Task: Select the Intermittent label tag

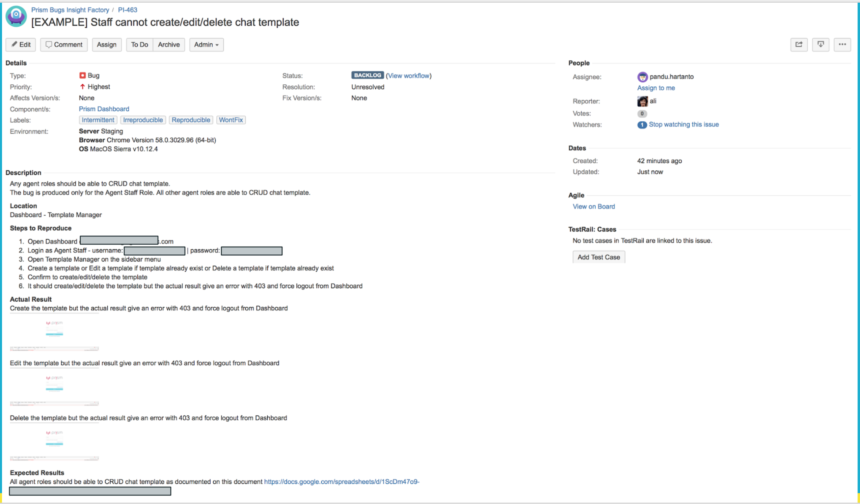Action: coord(98,119)
